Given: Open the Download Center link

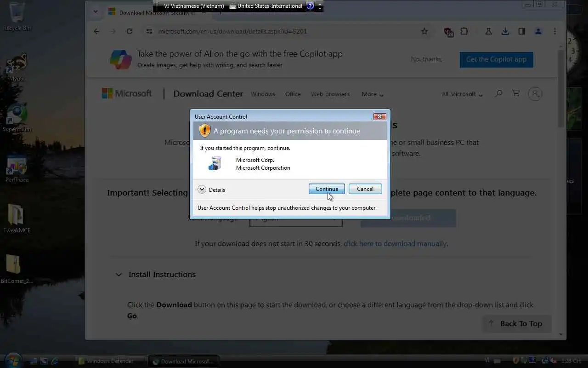Looking at the screenshot, I should [208, 94].
